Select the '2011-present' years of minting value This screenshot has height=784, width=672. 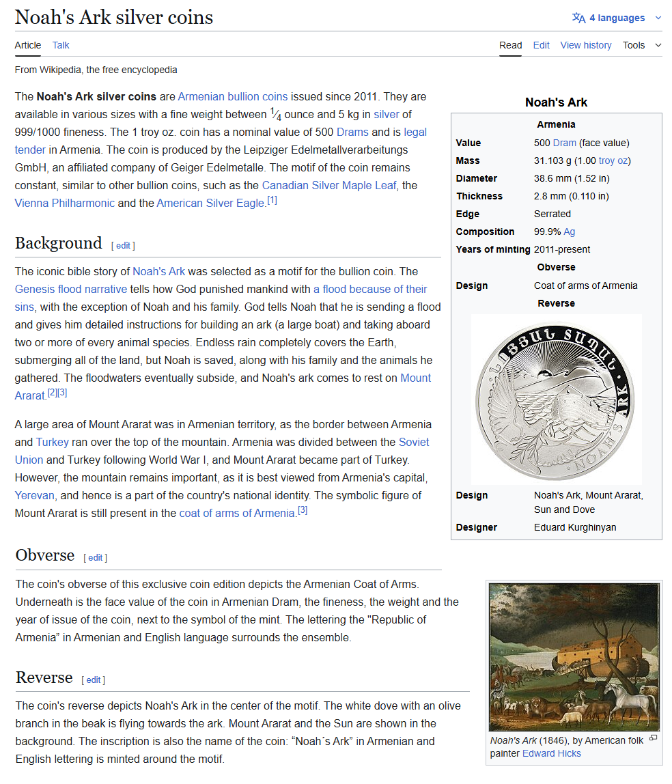pos(562,249)
